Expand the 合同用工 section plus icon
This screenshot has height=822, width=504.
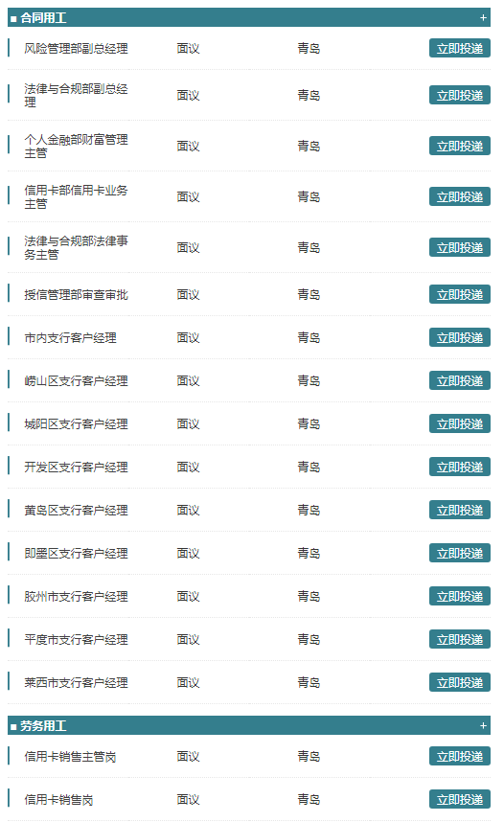click(x=483, y=18)
